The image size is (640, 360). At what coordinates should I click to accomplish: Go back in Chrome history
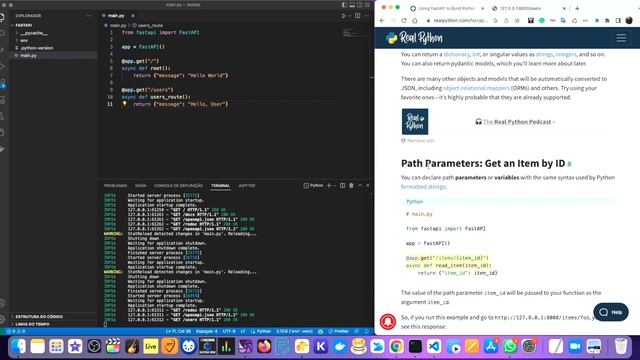click(382, 20)
